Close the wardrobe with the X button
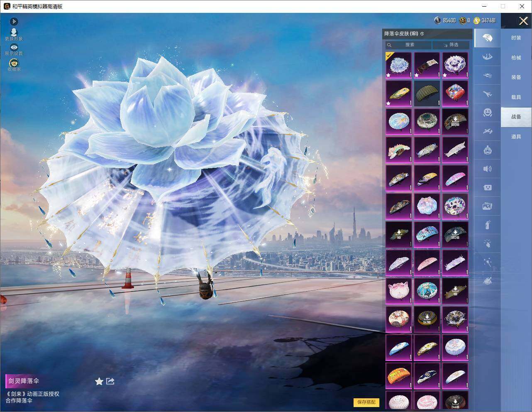 [x=523, y=21]
